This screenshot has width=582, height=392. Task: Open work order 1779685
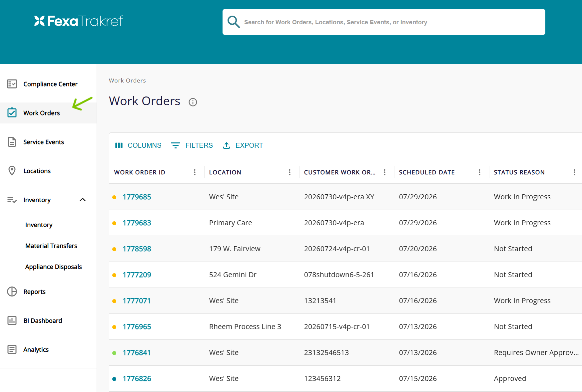coord(137,197)
